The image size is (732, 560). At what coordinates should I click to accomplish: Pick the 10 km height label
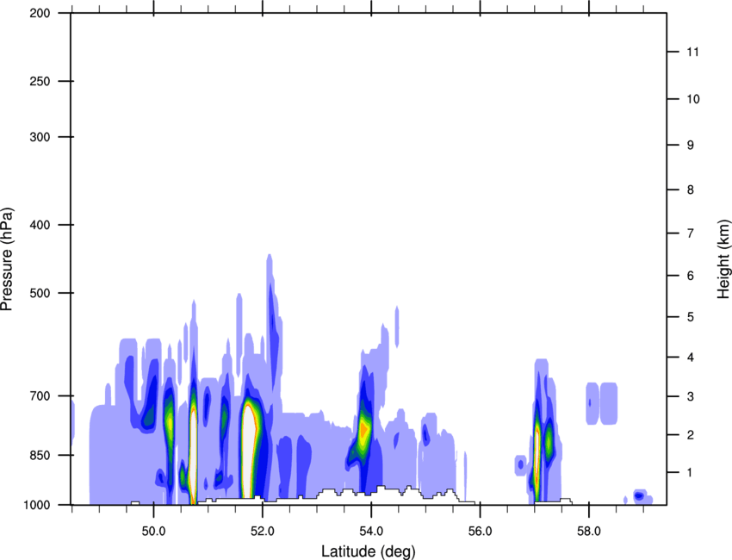click(x=692, y=99)
